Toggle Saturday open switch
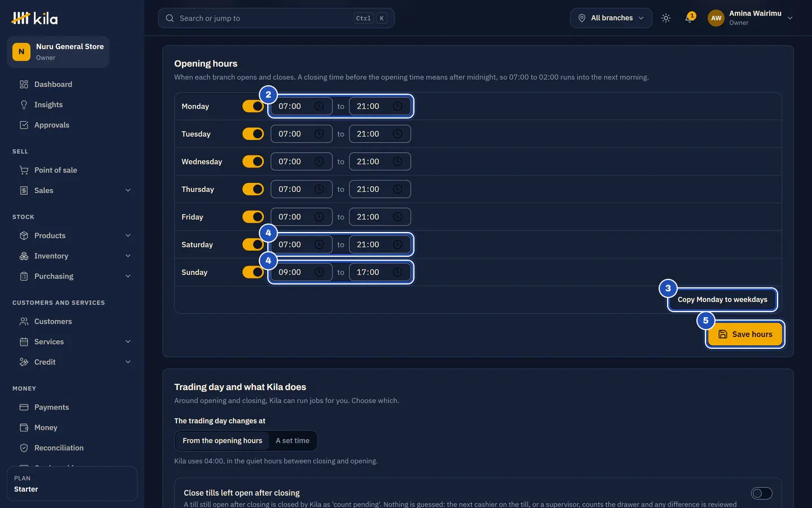This screenshot has height=508, width=812. [253, 244]
